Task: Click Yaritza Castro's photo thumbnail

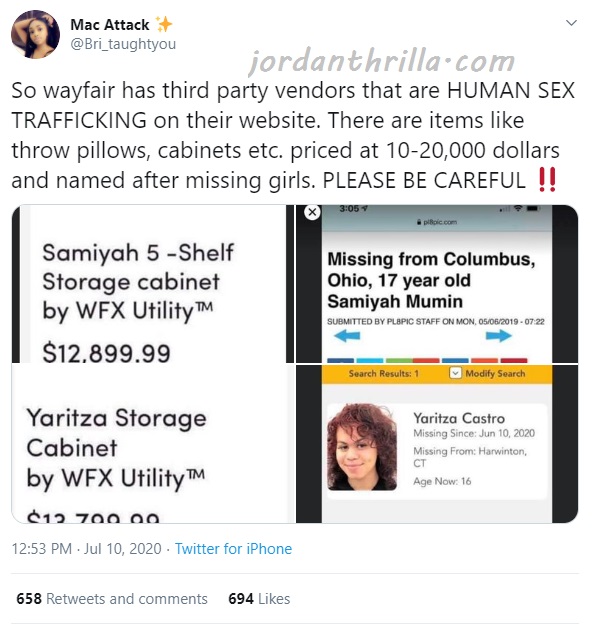Action: (x=362, y=447)
